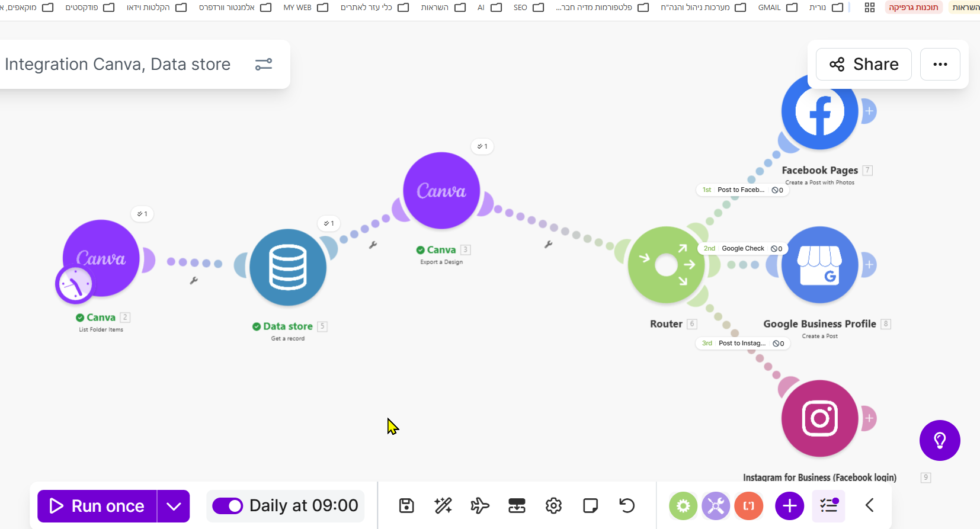This screenshot has height=529, width=980.
Task: Open the SEO bookmarks folder
Action: pos(529,8)
